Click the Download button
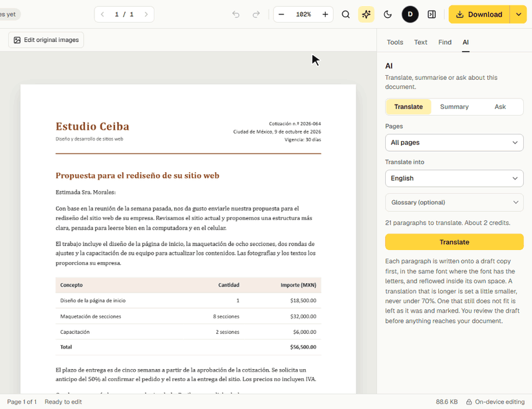Image resolution: width=532 pixels, height=409 pixels. [x=479, y=14]
